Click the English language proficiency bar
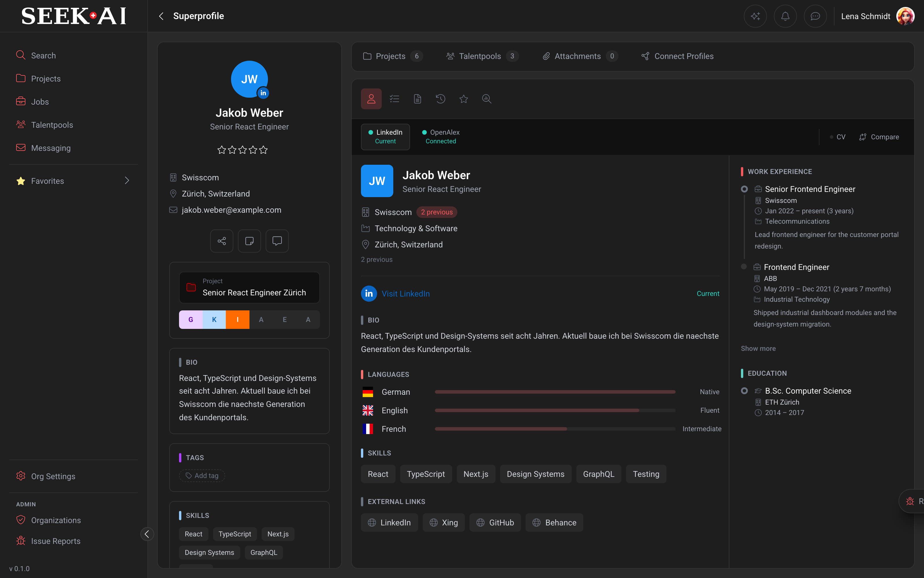Viewport: 924px width, 578px height. coord(555,410)
